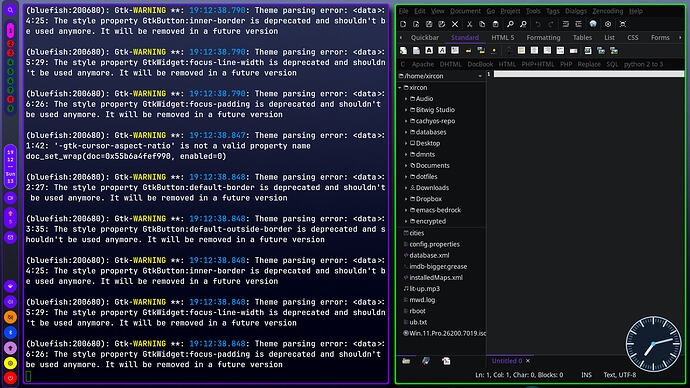
Task: Open the snippets tab icon in side panel
Action: click(x=446, y=361)
